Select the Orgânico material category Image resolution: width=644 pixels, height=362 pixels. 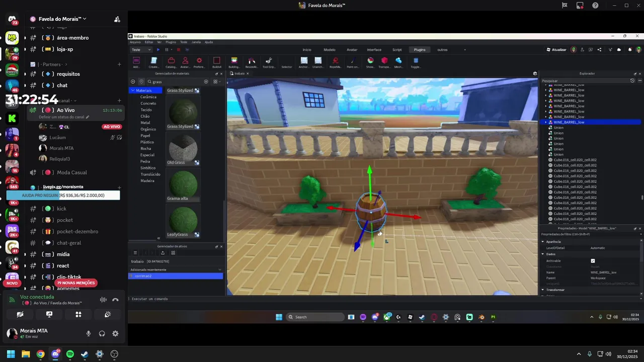[148, 129]
